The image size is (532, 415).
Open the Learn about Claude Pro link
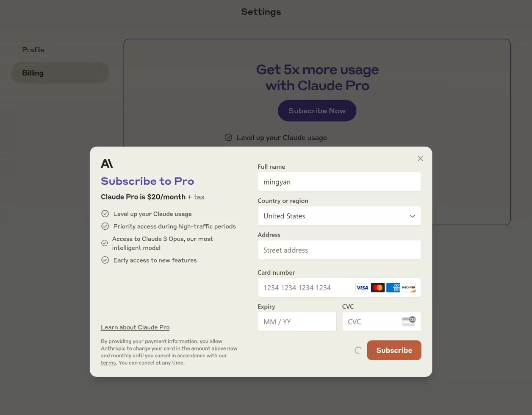(135, 327)
